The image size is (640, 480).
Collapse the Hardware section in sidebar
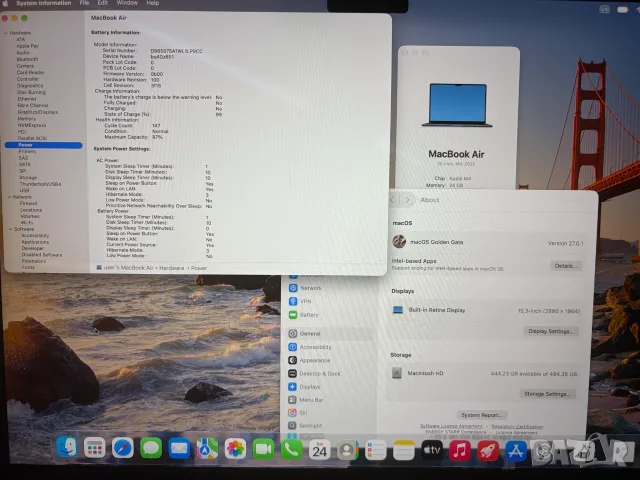tap(6, 33)
